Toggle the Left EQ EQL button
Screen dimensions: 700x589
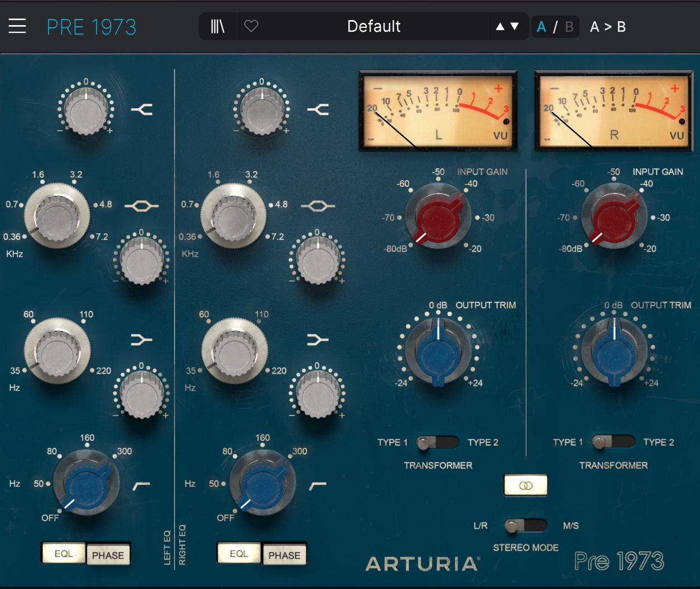[64, 553]
